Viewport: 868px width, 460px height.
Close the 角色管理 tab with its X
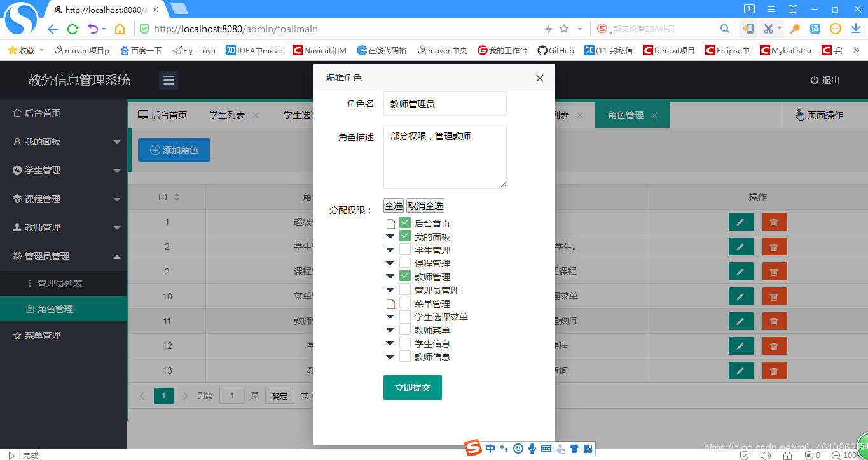point(654,116)
